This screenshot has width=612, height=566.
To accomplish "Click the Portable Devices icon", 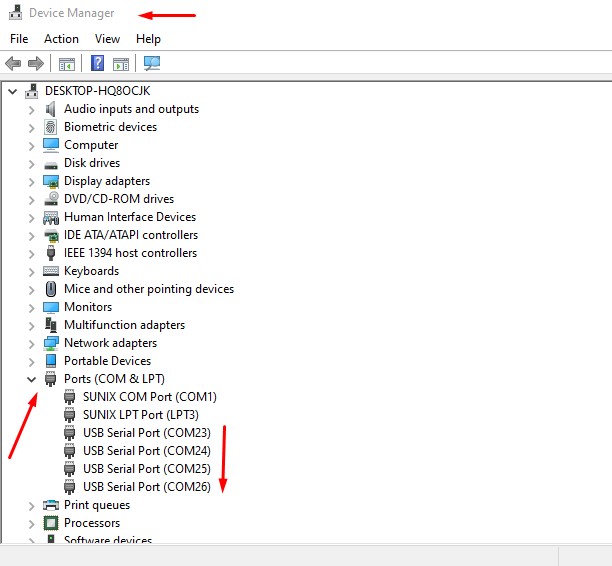I will coord(51,361).
